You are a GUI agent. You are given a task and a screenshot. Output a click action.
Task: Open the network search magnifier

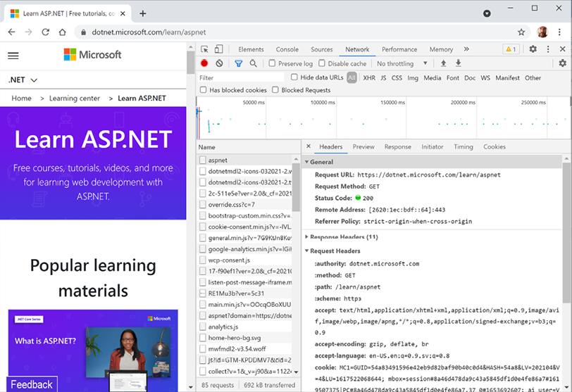[253, 63]
